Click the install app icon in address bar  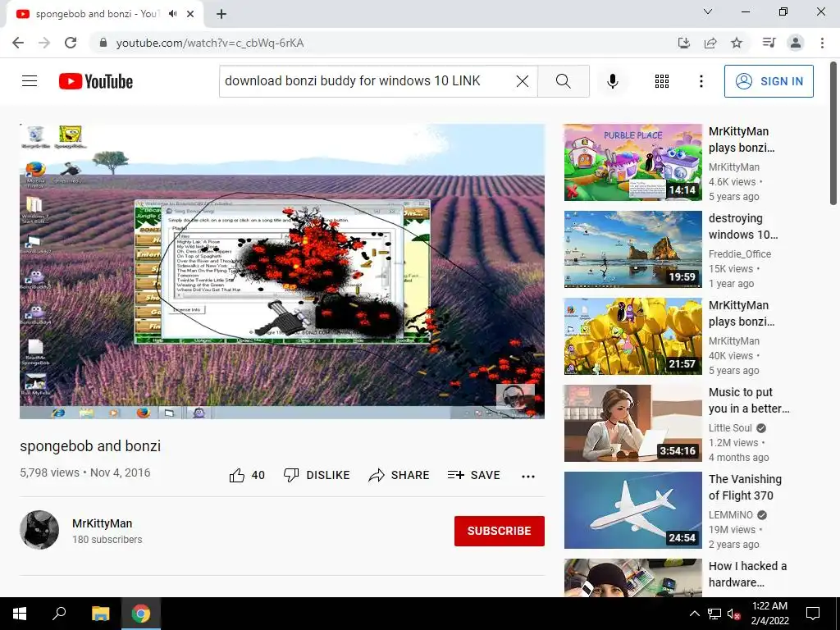(x=684, y=43)
